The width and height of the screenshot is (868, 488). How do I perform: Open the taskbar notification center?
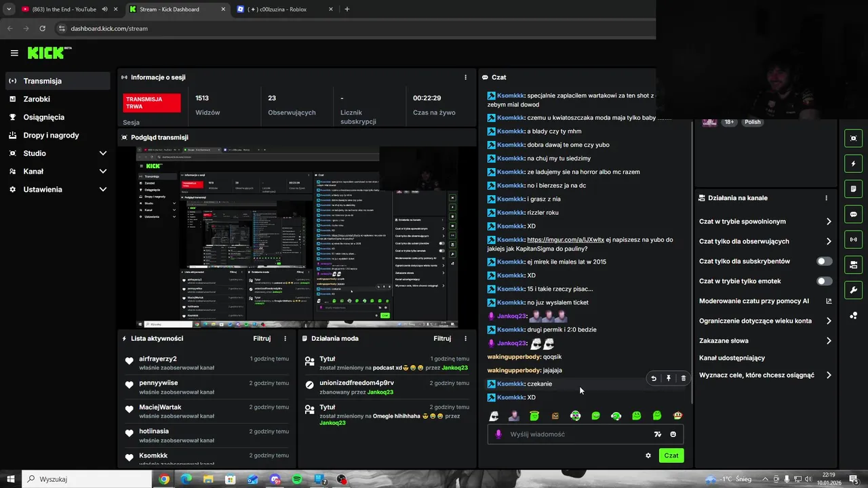[853, 479]
